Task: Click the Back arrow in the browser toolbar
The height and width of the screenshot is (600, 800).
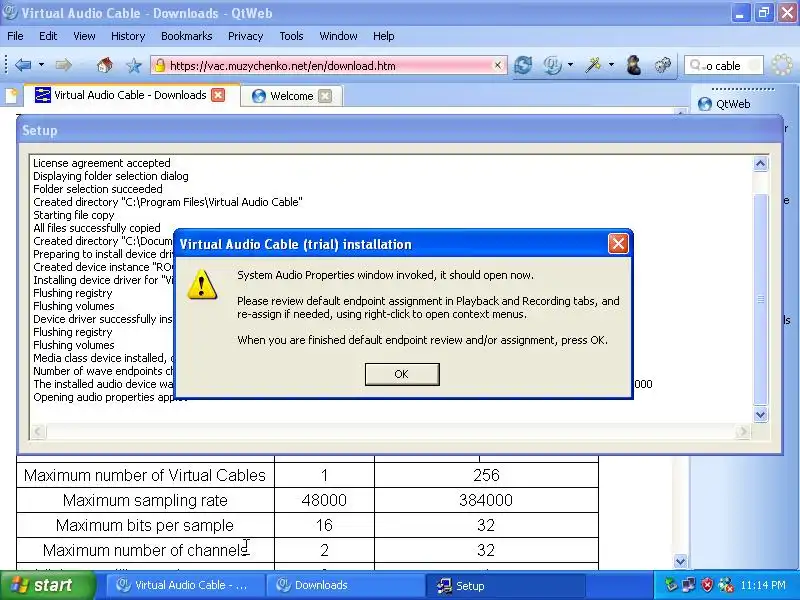Action: 23,65
